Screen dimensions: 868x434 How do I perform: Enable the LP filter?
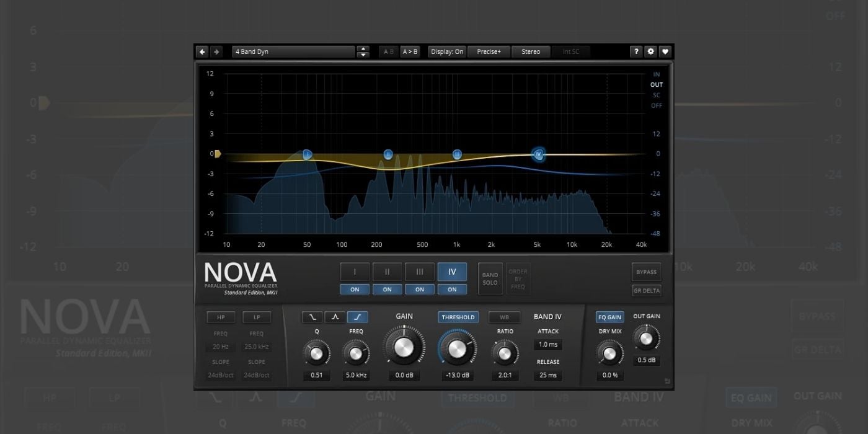pos(257,317)
